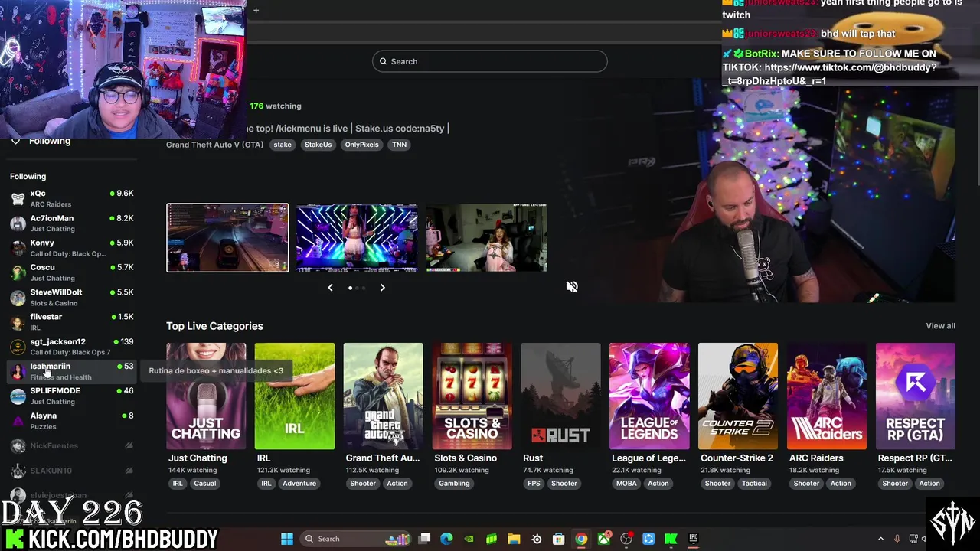Image resolution: width=980 pixels, height=551 pixels.
Task: Select the first carousel page dot
Action: click(x=350, y=288)
